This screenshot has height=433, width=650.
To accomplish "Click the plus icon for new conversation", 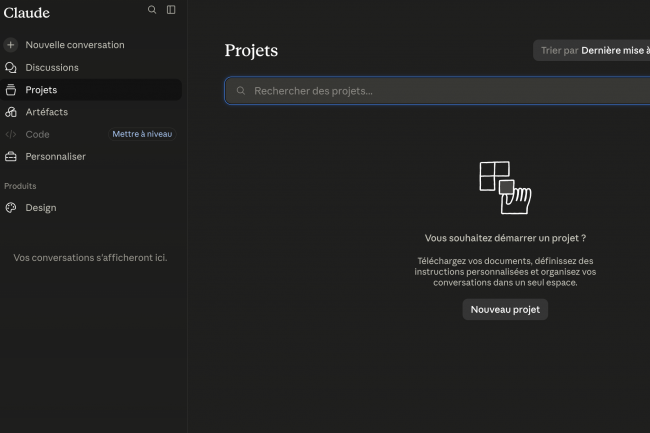I will 11,45.
